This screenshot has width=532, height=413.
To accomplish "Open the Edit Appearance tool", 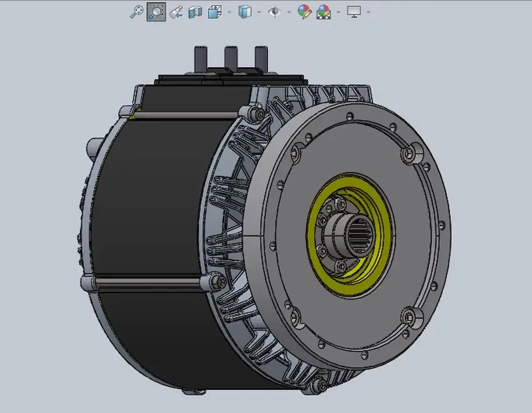I will (x=305, y=12).
